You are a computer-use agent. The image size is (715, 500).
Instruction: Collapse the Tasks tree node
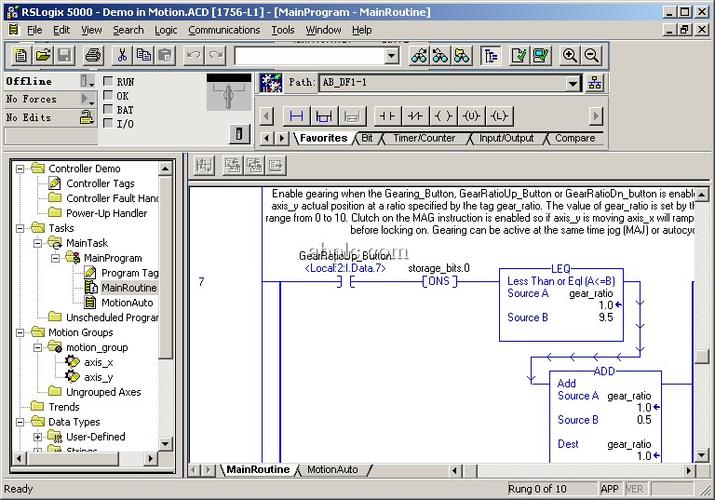[x=20, y=228]
